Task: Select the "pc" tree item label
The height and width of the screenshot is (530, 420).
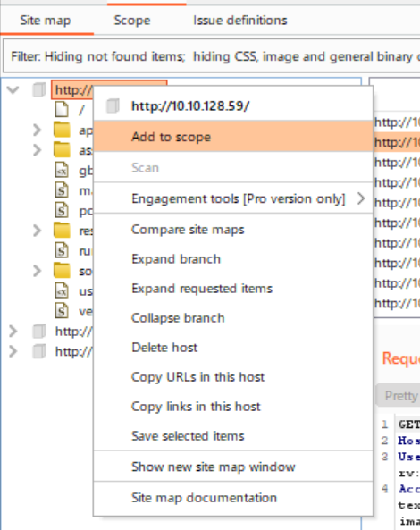Action: pos(85,211)
